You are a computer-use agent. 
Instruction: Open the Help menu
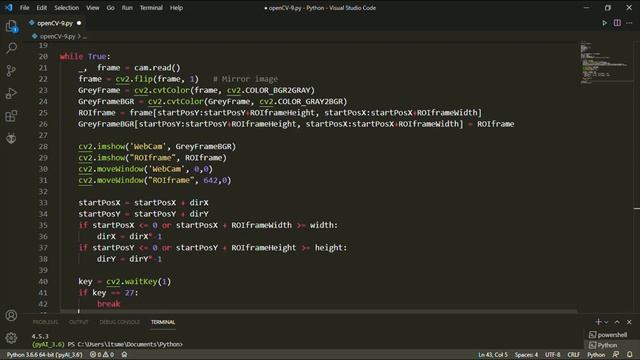pos(176,8)
